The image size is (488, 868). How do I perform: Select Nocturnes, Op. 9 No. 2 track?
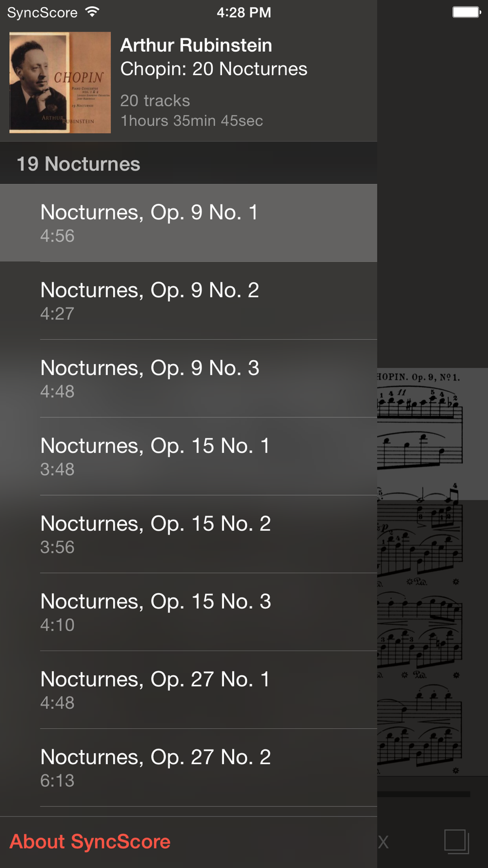point(188,301)
